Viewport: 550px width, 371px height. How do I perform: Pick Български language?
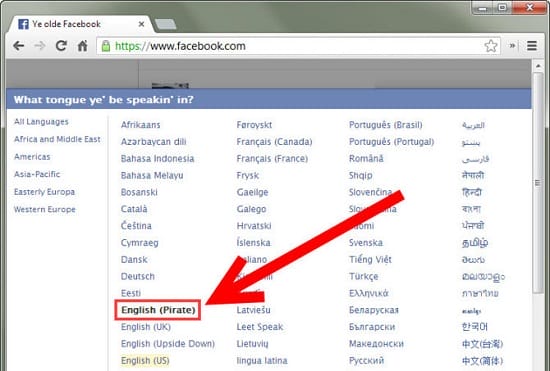tap(372, 327)
